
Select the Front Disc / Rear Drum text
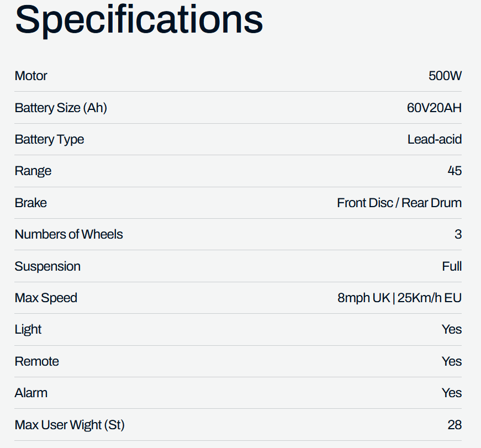399,203
